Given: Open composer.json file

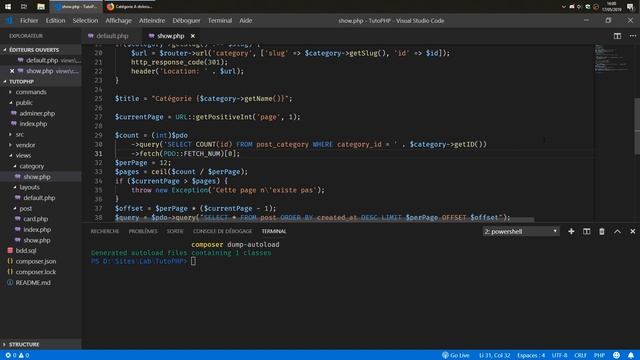Looking at the screenshot, I should [x=36, y=261].
